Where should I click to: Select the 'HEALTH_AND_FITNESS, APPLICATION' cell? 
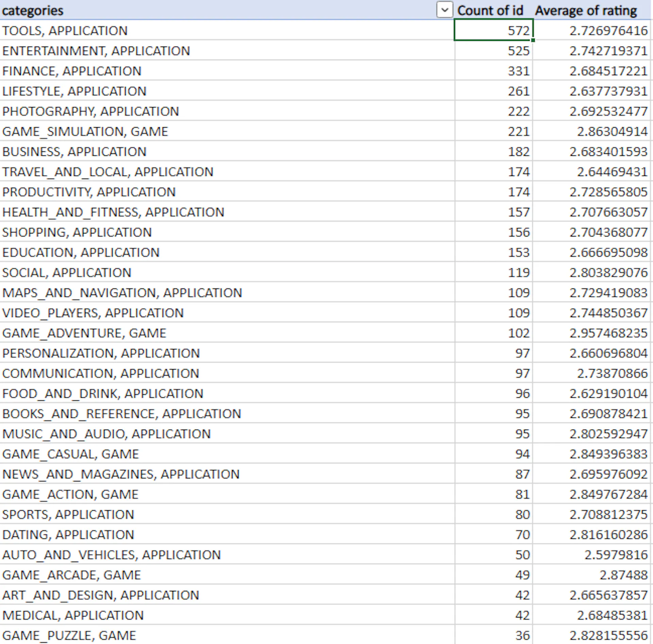227,212
